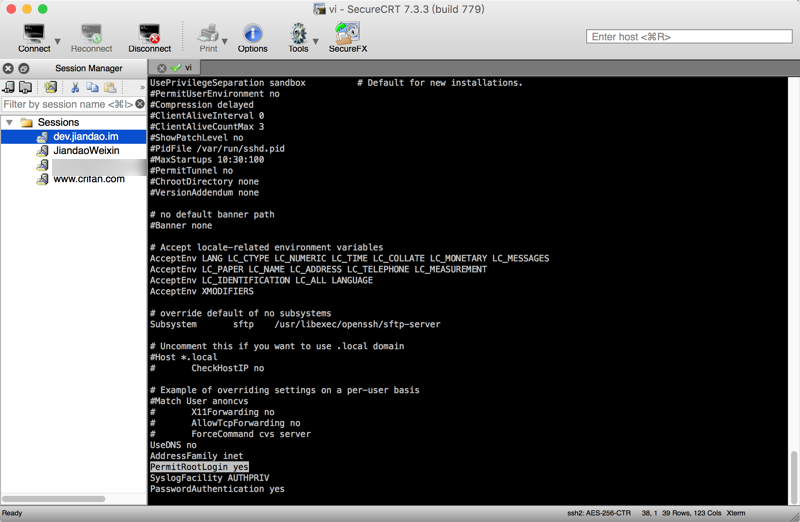
Task: Open the Tools dropdown arrow
Action: [x=315, y=41]
